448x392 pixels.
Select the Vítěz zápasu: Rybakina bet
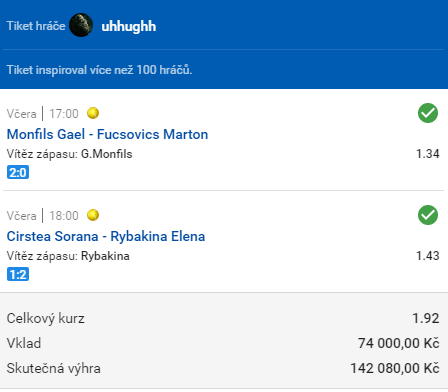68,256
